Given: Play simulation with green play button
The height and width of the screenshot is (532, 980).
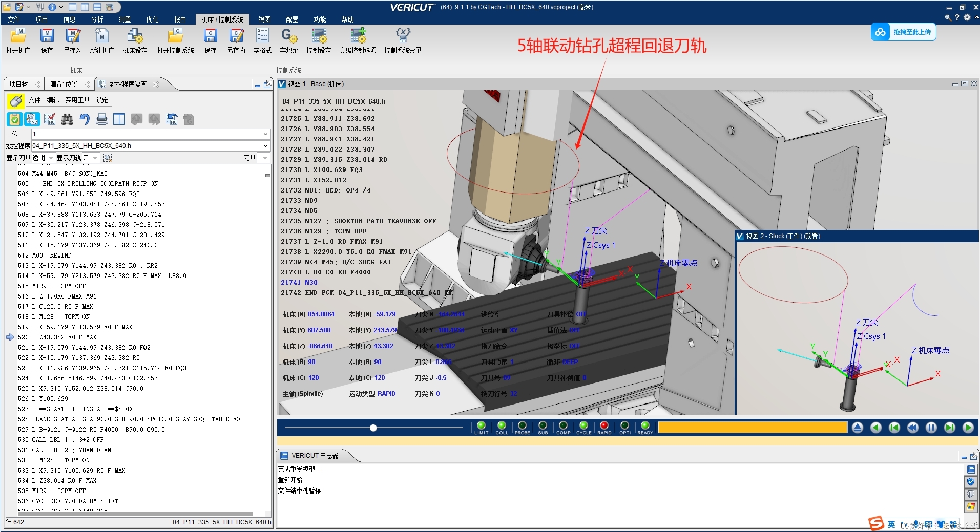Looking at the screenshot, I should pos(968,428).
